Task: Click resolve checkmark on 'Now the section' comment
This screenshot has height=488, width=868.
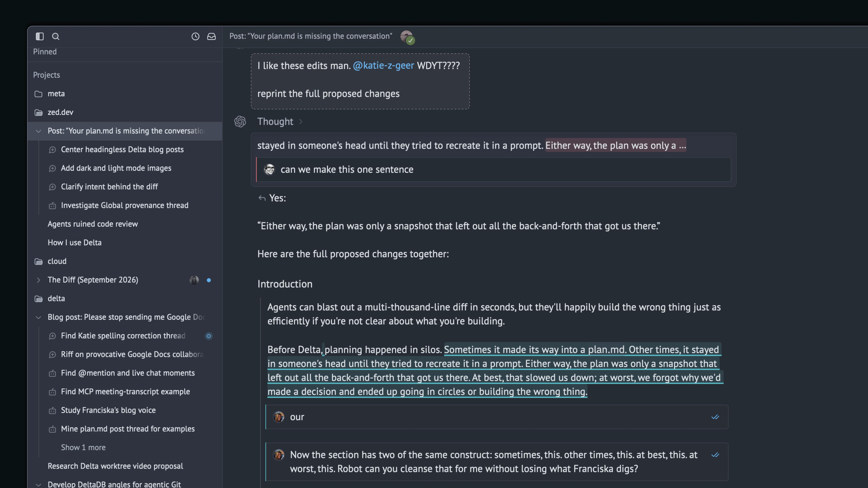Action: (715, 455)
